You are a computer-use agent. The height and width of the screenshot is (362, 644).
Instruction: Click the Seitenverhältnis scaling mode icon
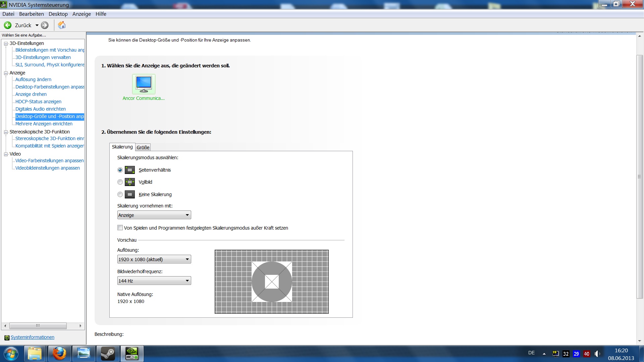tap(130, 170)
